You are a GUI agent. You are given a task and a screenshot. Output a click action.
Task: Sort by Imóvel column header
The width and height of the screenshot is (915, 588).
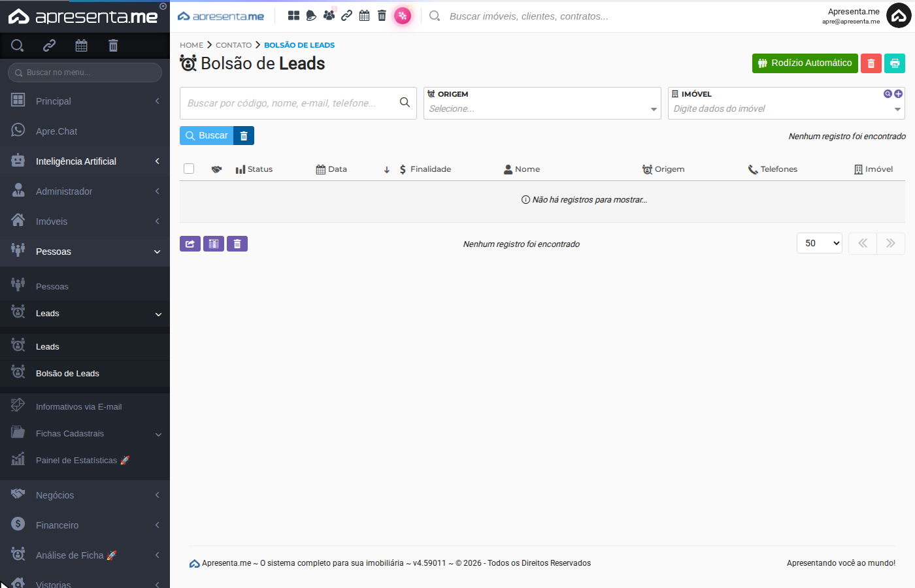pos(874,169)
